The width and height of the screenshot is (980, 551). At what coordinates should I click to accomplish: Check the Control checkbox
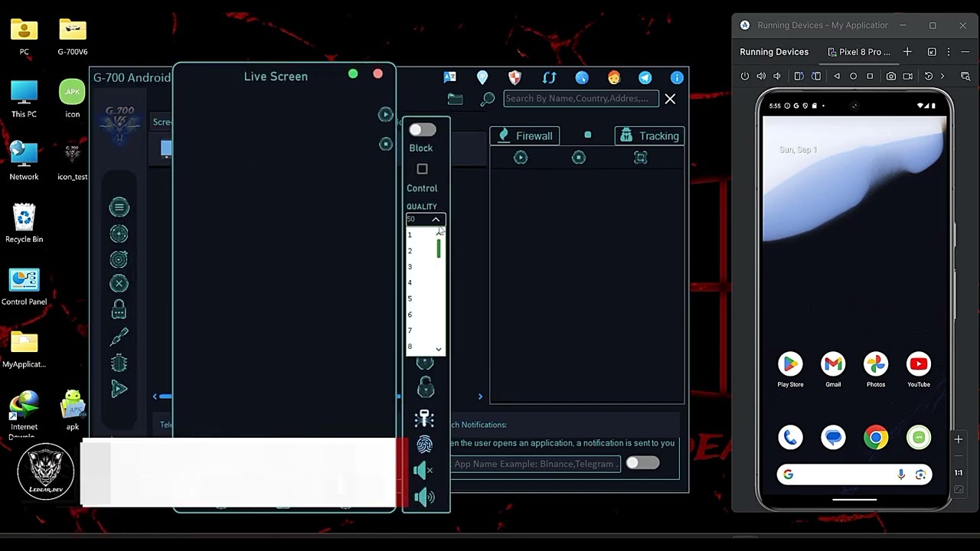(x=422, y=169)
